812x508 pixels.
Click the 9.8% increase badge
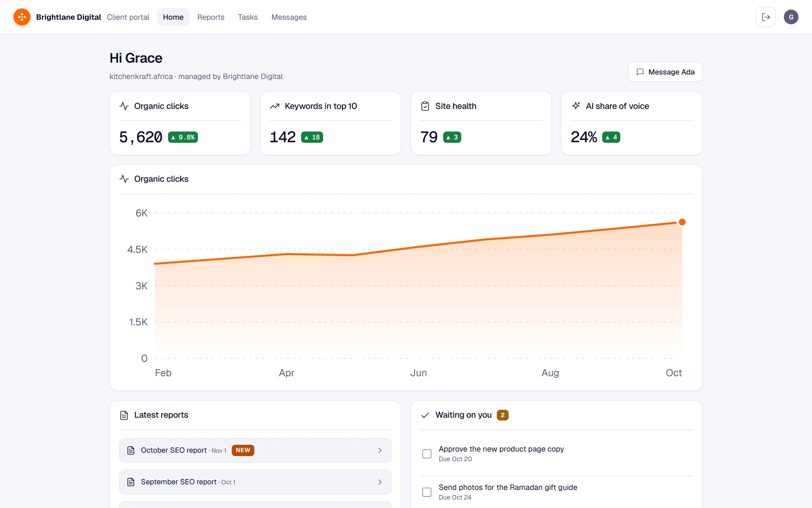pyautogui.click(x=183, y=137)
